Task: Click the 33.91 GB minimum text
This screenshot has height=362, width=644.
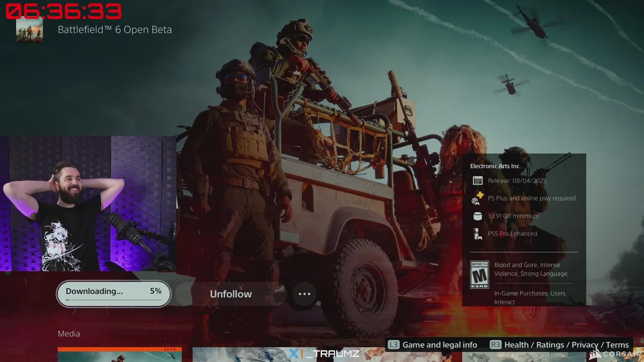Action: 513,216
